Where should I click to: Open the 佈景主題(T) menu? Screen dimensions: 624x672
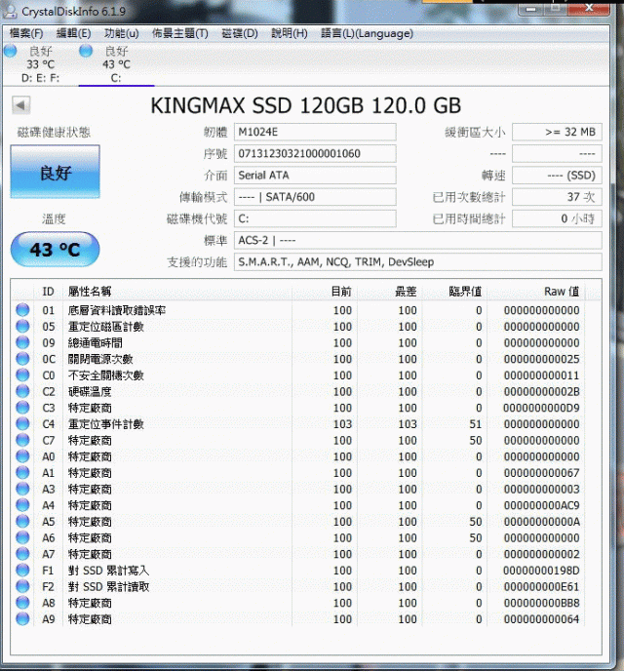pyautogui.click(x=180, y=33)
